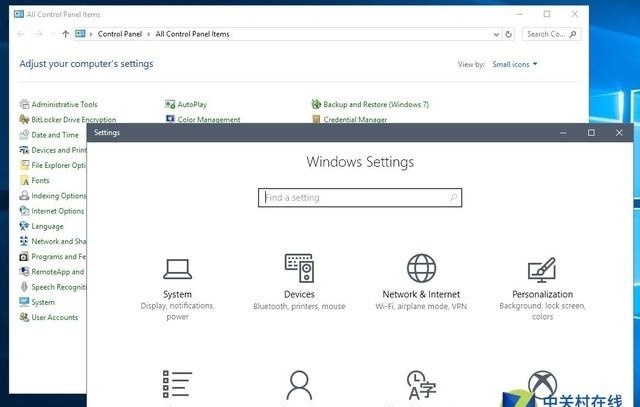Viewport: 640px width, 407px height.
Task: Click the All Control Panel Items breadcrumb
Action: pos(192,34)
